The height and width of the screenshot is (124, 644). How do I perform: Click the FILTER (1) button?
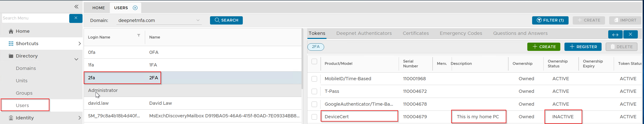(550, 20)
